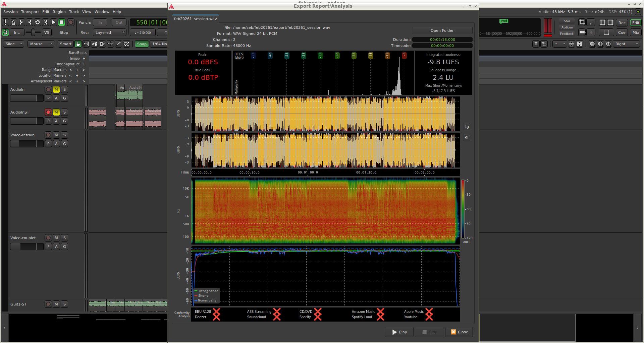Screen dimensions: 644x343
Task: Click the transport Play button
Action: point(53,22)
